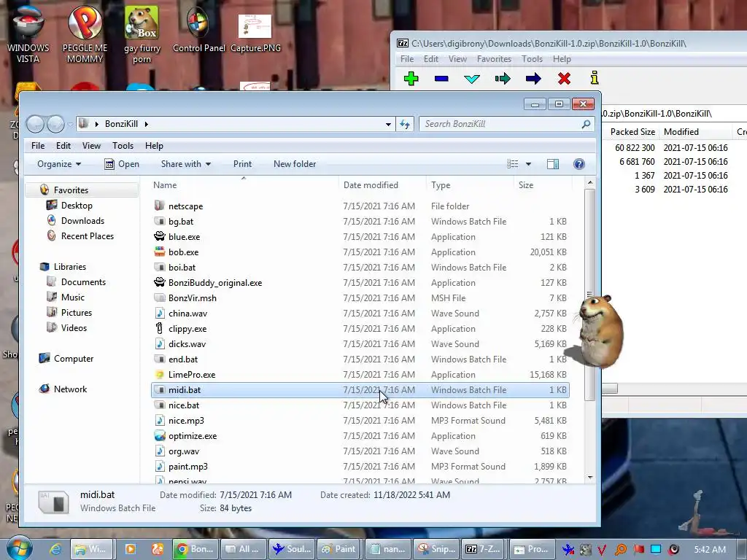Image resolution: width=747 pixels, height=560 pixels.
Task: Open the view options dropdown arrow
Action: (528, 164)
